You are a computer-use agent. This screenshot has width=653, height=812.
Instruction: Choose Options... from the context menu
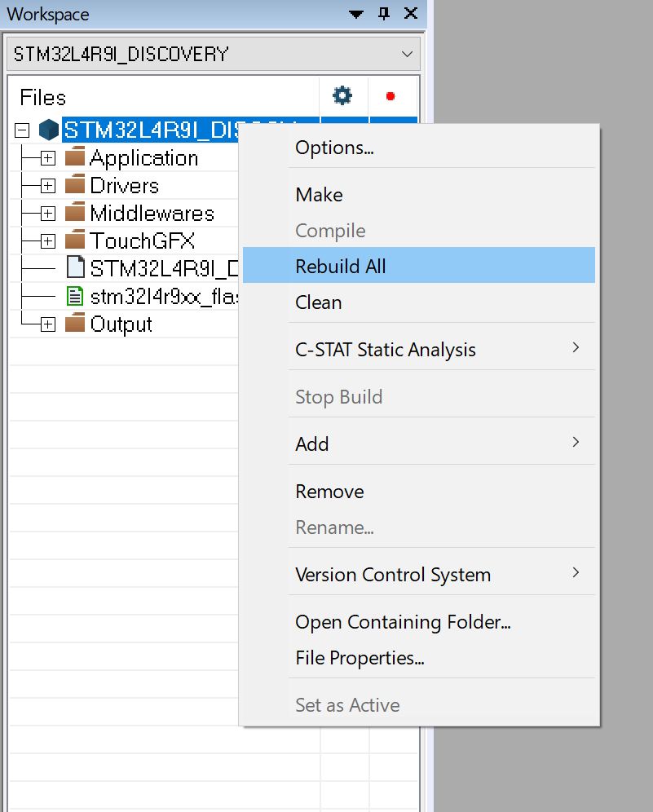pos(419,148)
